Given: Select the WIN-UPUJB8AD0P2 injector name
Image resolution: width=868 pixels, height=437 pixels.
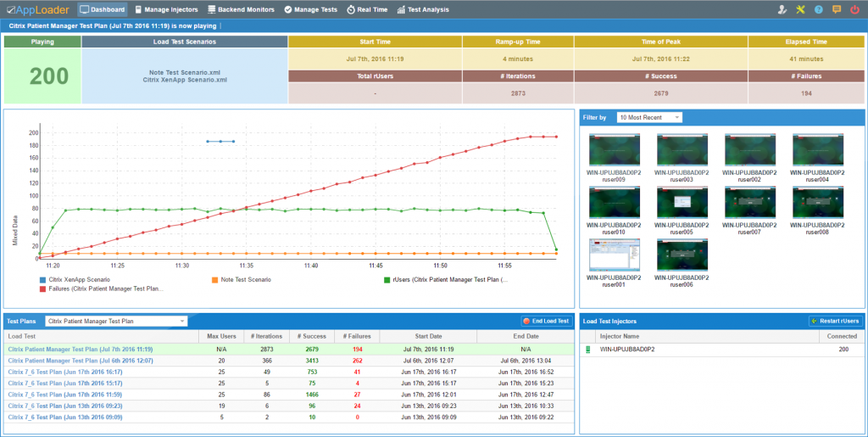Looking at the screenshot, I should (x=627, y=350).
